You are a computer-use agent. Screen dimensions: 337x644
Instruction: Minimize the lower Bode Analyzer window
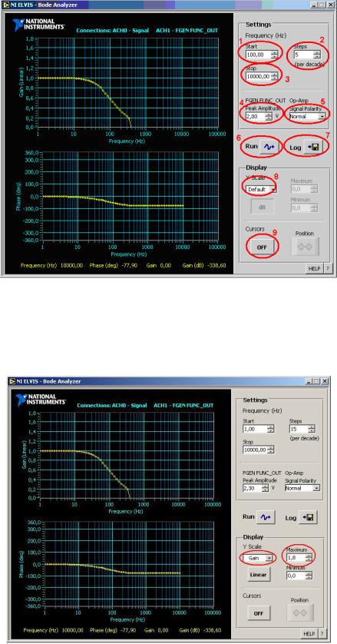(x=309, y=380)
